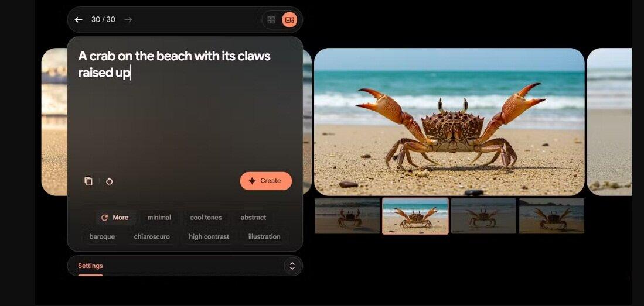Open the Settings tab

click(x=90, y=266)
